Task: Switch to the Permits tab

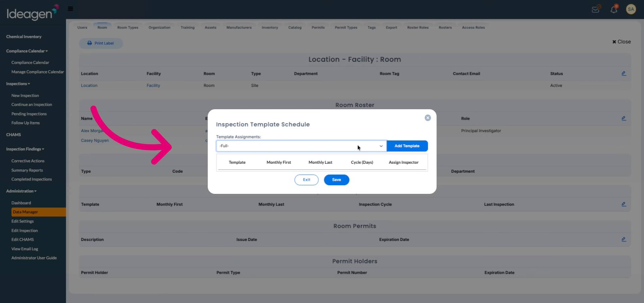Action: [x=318, y=28]
